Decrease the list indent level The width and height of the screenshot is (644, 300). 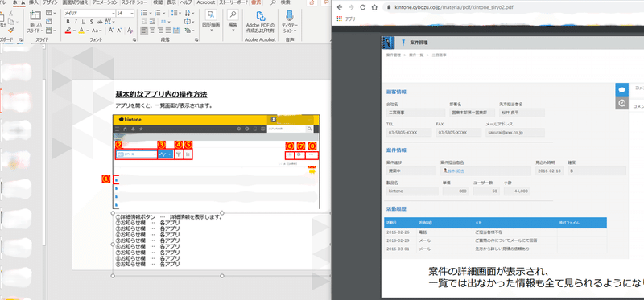[144, 22]
